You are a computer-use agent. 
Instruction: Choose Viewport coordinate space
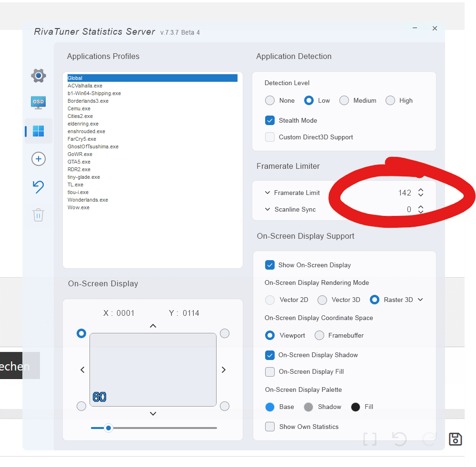(x=269, y=335)
